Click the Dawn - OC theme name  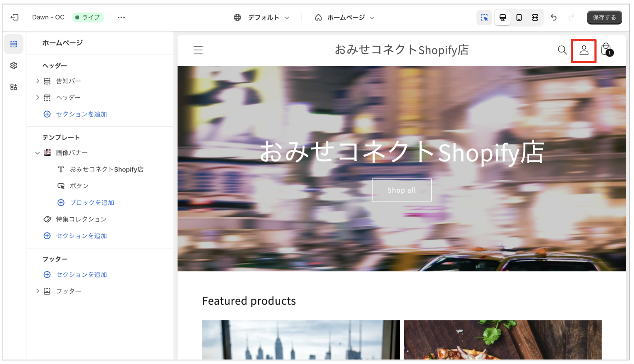(x=48, y=17)
